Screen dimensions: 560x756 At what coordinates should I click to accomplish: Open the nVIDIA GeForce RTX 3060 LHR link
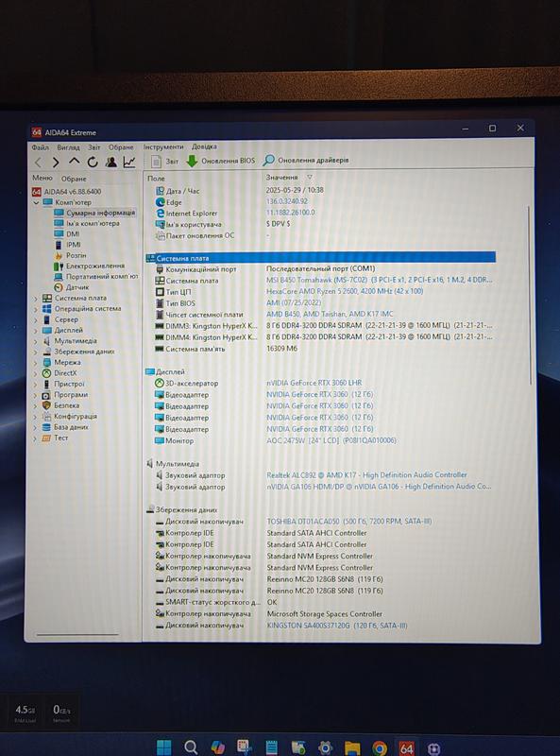(x=314, y=383)
